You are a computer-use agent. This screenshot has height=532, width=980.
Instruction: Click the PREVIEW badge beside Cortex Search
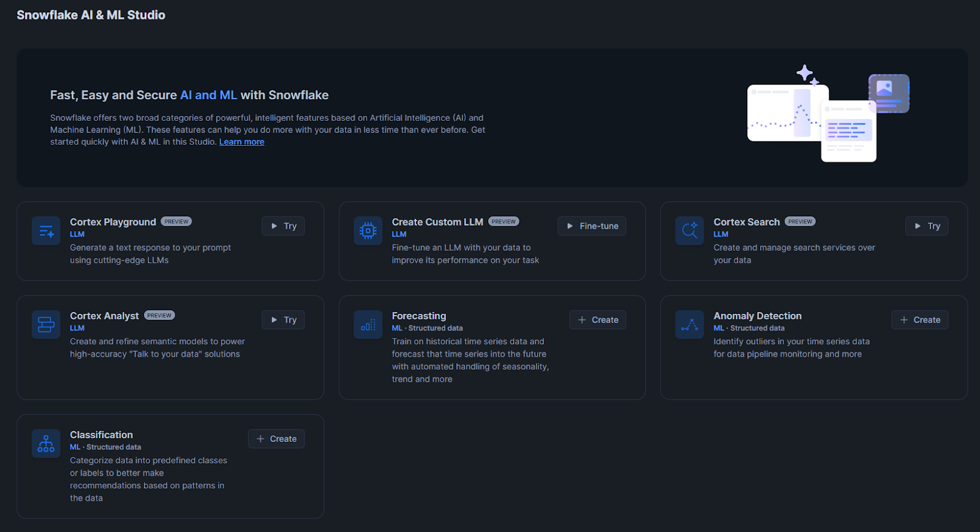click(800, 221)
